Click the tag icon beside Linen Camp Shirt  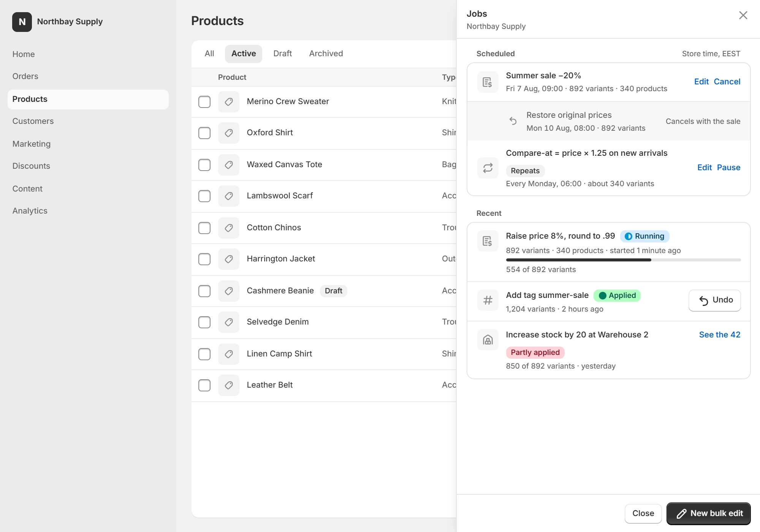coord(229,354)
